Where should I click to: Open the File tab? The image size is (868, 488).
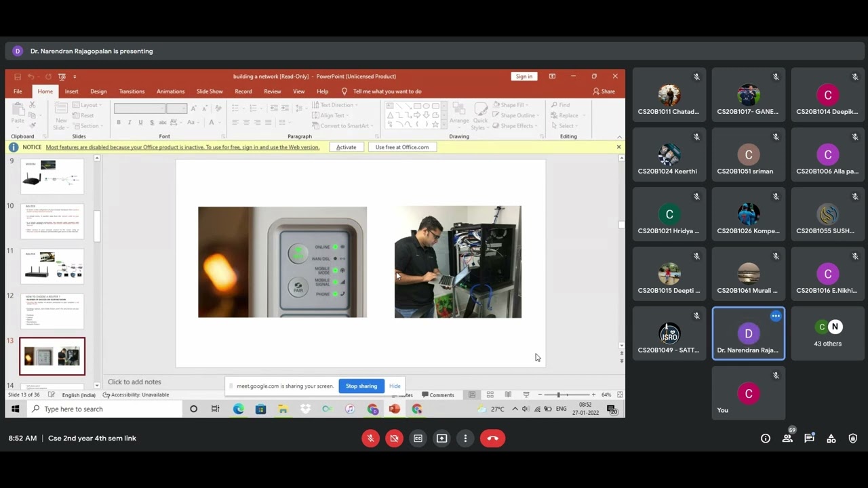tap(18, 91)
